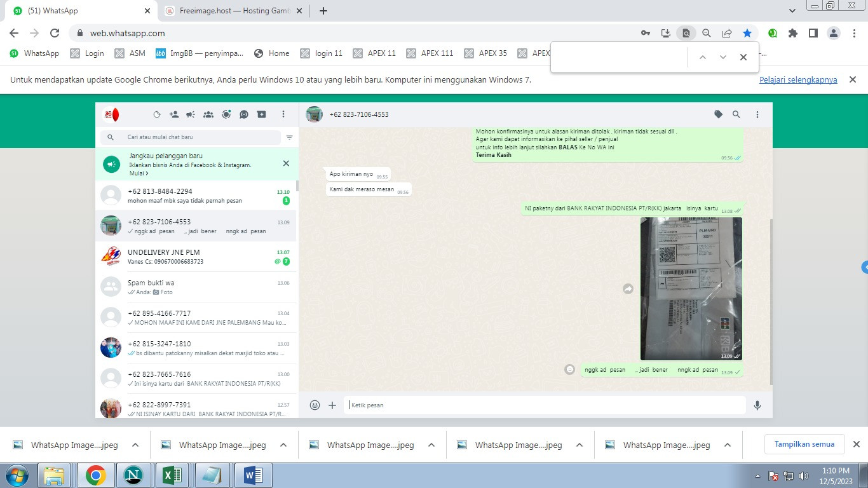Click the conversation scrollbar

(771, 302)
